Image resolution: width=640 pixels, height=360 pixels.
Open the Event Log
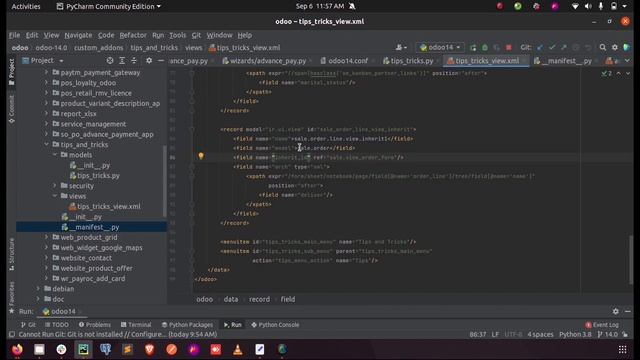(x=602, y=325)
